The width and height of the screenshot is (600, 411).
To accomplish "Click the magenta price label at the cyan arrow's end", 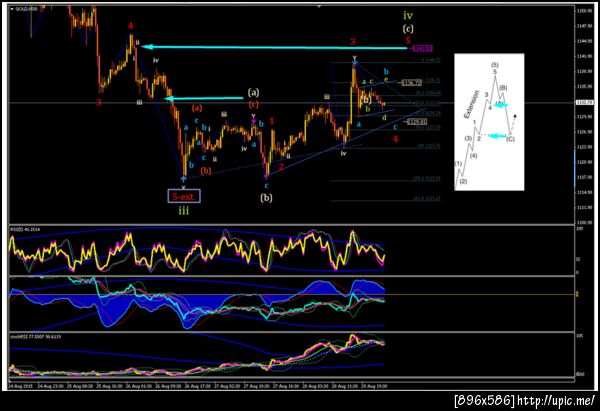I will pyautogui.click(x=423, y=48).
